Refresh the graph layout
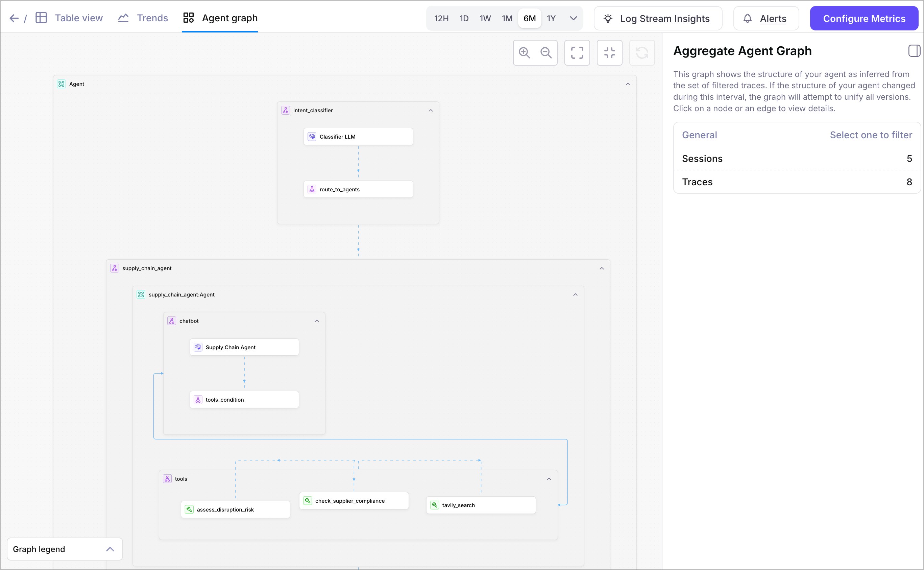This screenshot has height=570, width=924. 642,53
